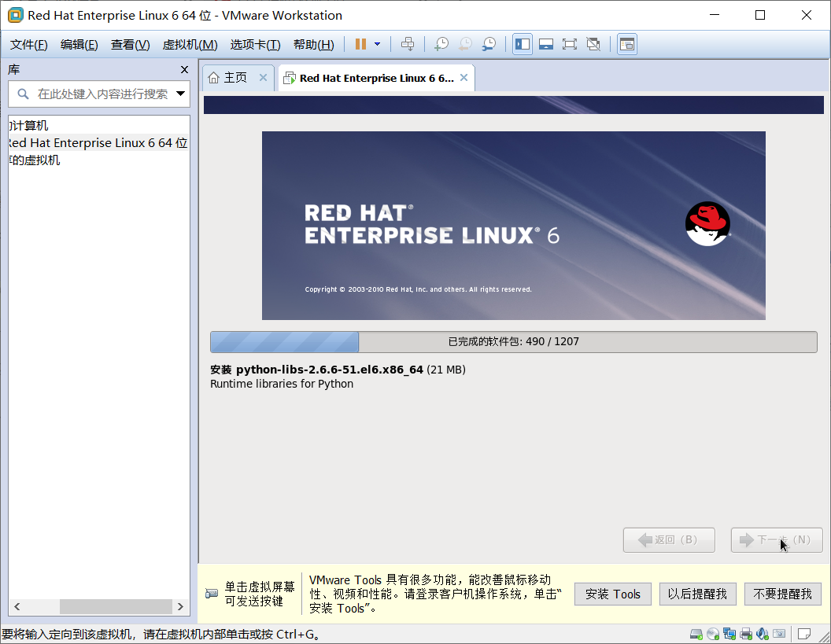
Task: Open the 查看(V) menu
Action: tap(130, 45)
